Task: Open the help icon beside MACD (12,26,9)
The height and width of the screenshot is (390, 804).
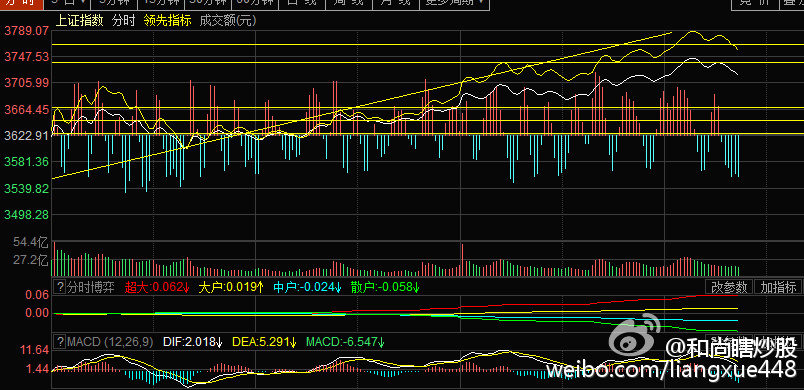Action: tap(60, 341)
